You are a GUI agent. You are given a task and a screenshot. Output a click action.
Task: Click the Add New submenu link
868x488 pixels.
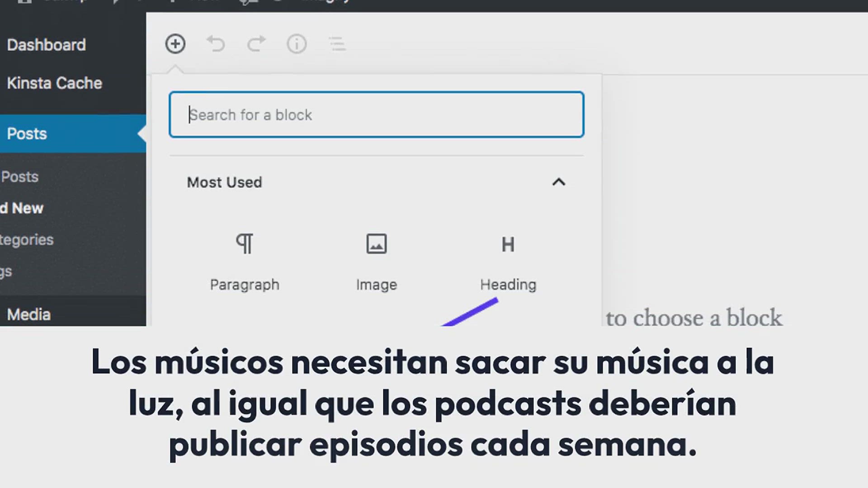pos(23,208)
